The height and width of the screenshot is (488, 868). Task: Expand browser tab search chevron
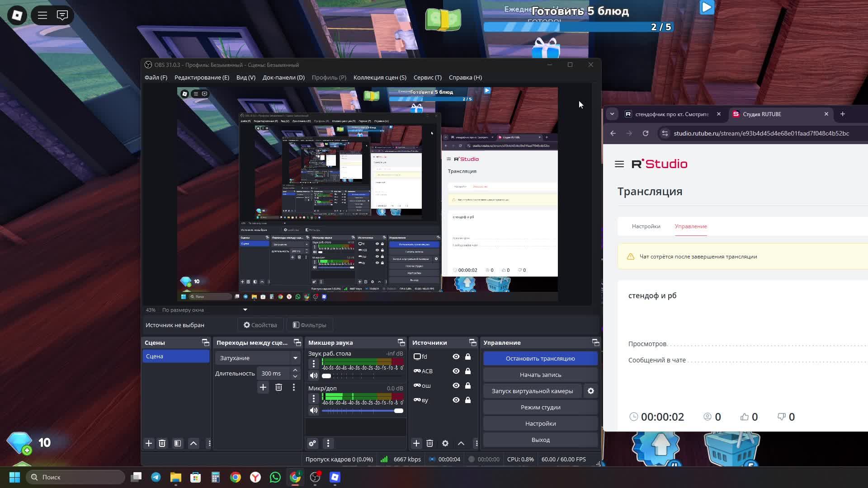tap(612, 114)
